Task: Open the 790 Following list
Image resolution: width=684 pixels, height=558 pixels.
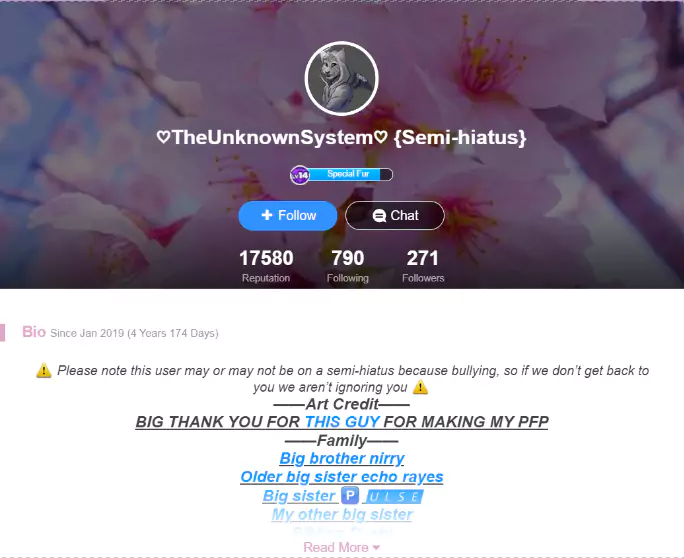Action: (348, 265)
